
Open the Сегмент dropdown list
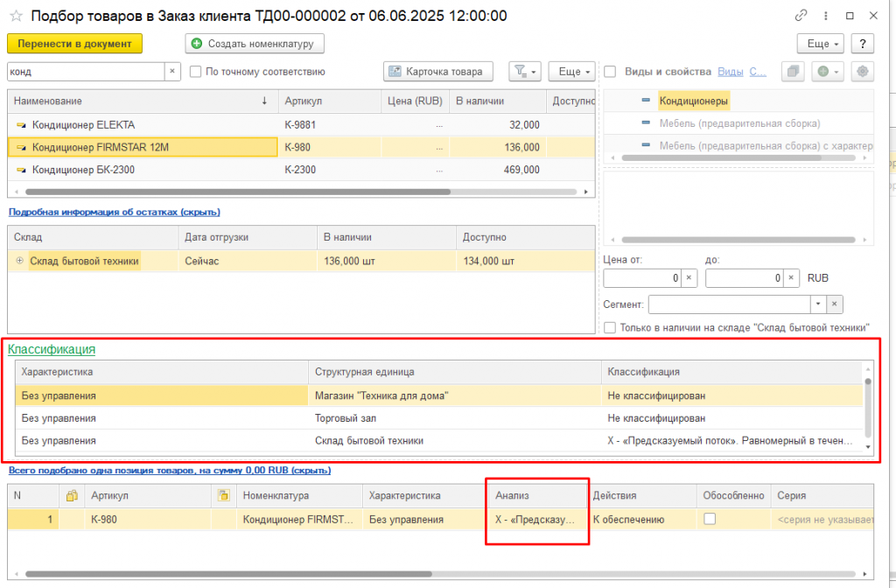pos(817,304)
